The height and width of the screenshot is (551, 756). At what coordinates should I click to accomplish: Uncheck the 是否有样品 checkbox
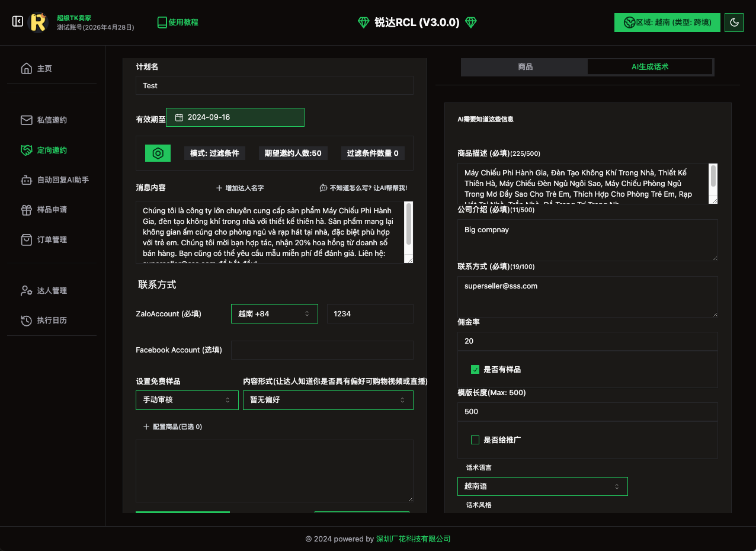click(x=475, y=370)
